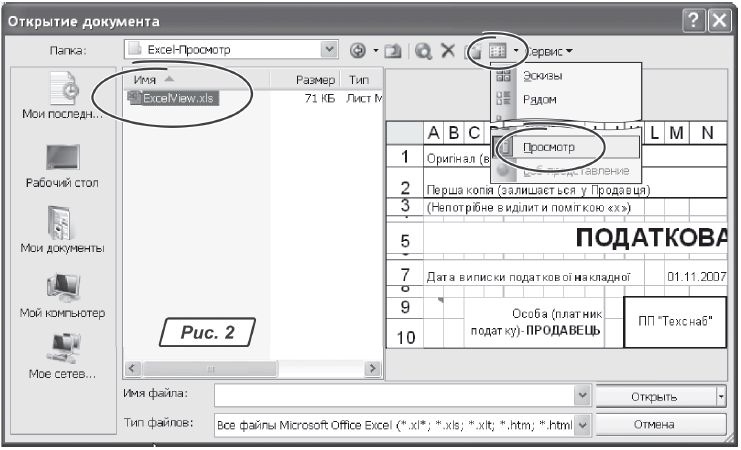Expand the Папка folder dropdown
This screenshot has width=741, height=450.
coord(331,49)
